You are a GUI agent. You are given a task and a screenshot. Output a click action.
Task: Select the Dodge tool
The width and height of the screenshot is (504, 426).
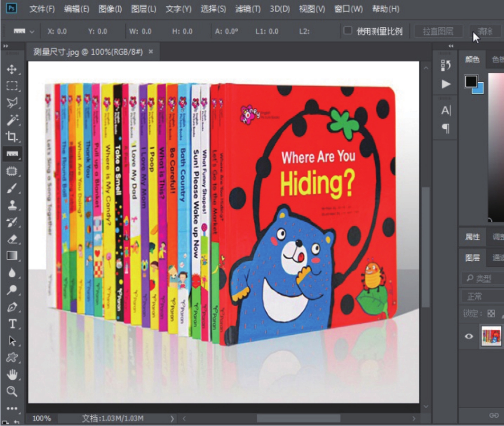[12, 290]
